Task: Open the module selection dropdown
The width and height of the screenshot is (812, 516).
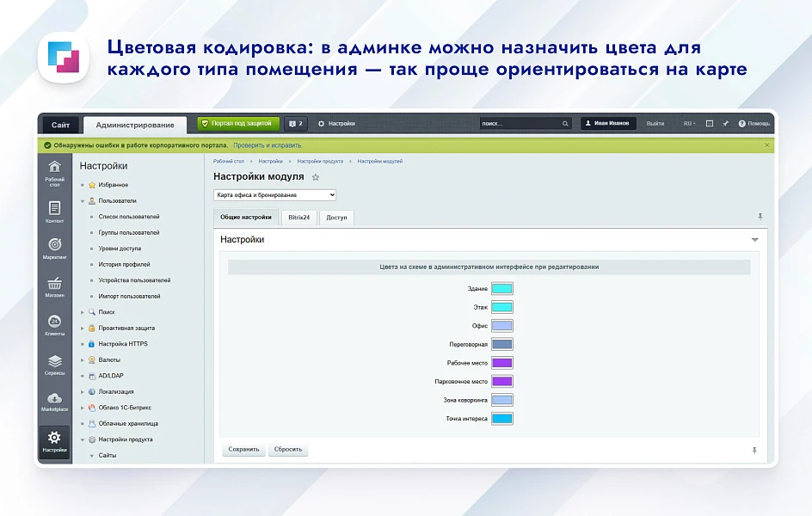Action: tap(275, 195)
